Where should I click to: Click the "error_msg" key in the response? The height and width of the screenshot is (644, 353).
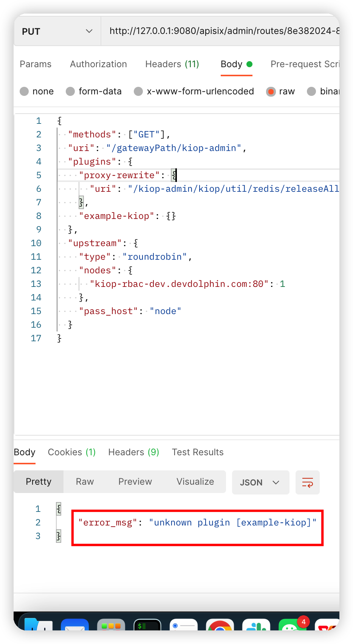(108, 522)
